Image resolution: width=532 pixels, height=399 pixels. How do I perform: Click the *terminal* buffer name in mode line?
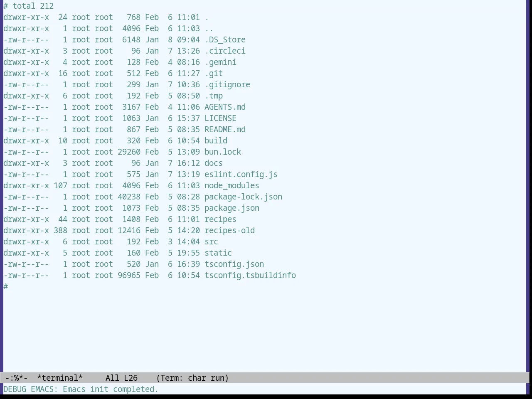click(60, 378)
